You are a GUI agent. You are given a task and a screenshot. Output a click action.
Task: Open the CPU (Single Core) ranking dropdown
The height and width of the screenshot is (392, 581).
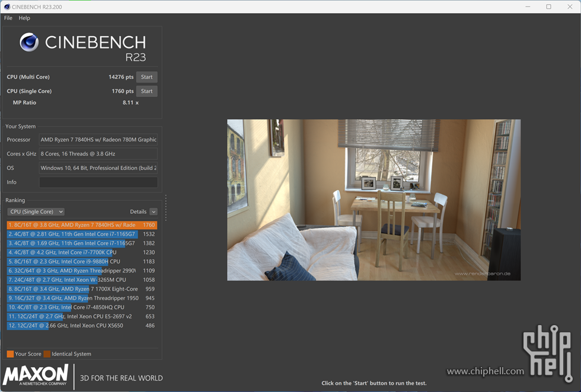coord(36,212)
